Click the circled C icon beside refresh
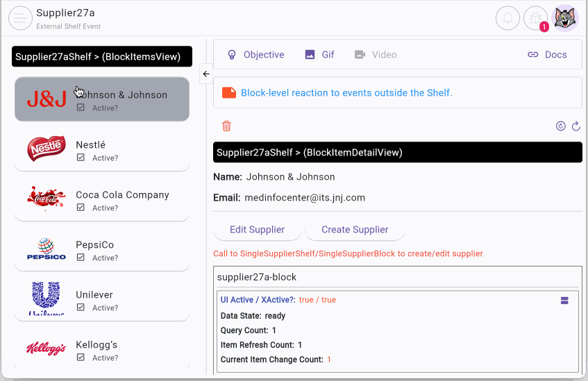The height and width of the screenshot is (381, 588). [561, 126]
